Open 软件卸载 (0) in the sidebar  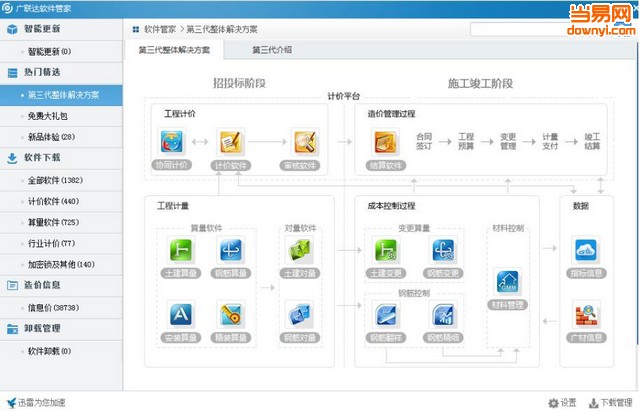(61, 351)
